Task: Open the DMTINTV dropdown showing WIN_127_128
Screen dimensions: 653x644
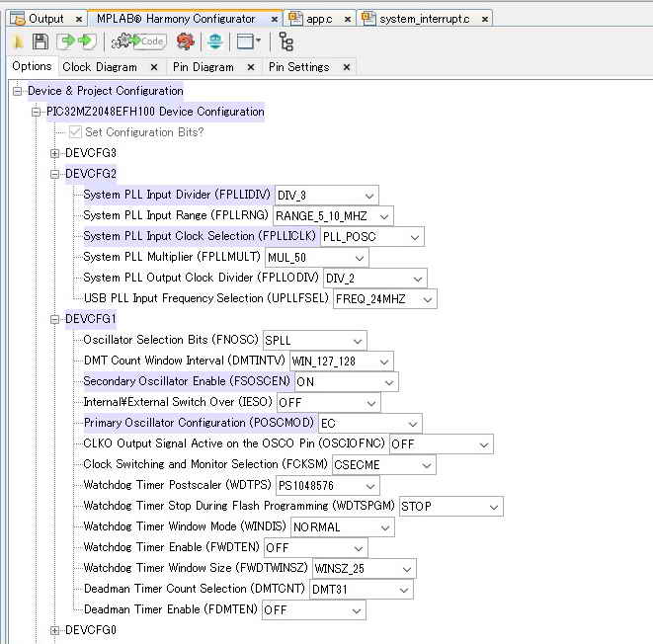Action: click(x=341, y=362)
